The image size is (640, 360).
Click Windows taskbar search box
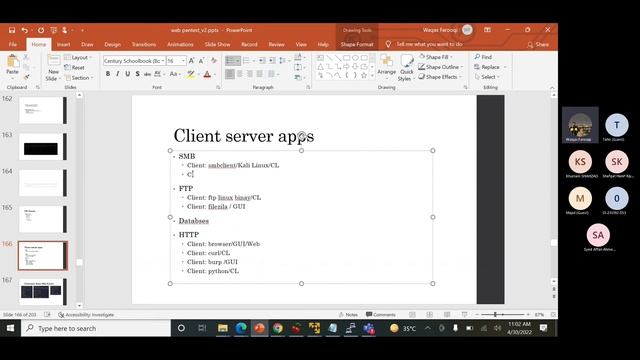tap(96, 328)
